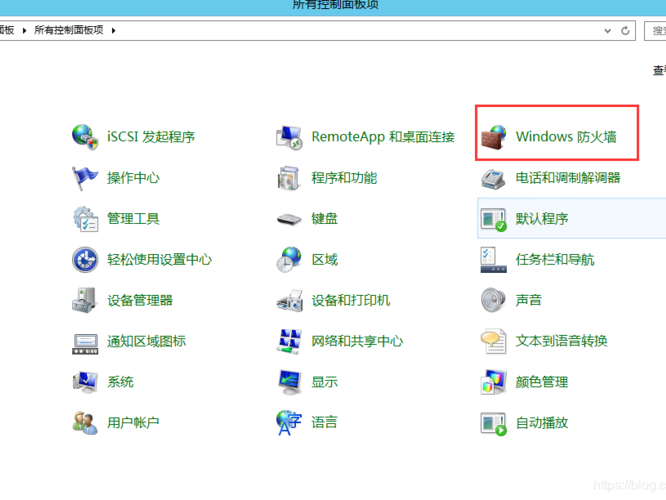The height and width of the screenshot is (500, 666).
Task: Open the 区域 text link
Action: (325, 260)
